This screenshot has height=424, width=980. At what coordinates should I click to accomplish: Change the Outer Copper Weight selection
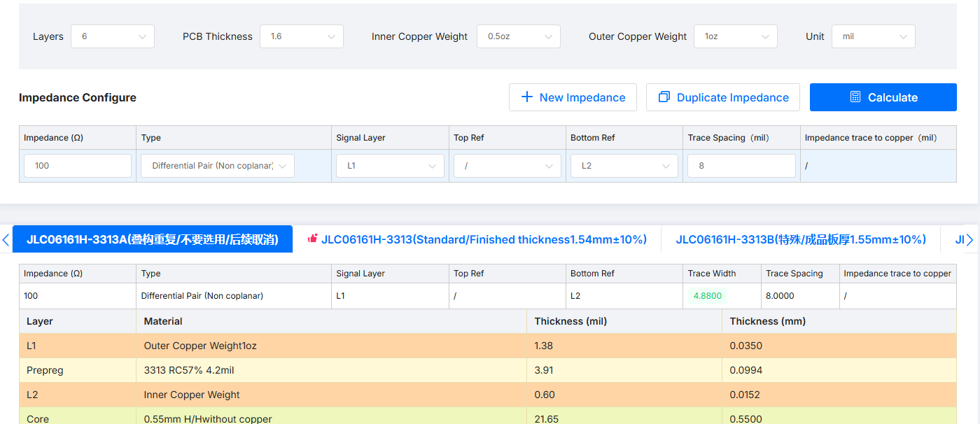[735, 36]
